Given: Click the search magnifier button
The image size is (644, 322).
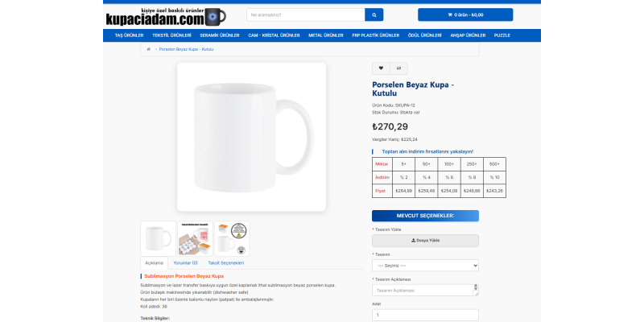Looking at the screenshot, I should (374, 14).
